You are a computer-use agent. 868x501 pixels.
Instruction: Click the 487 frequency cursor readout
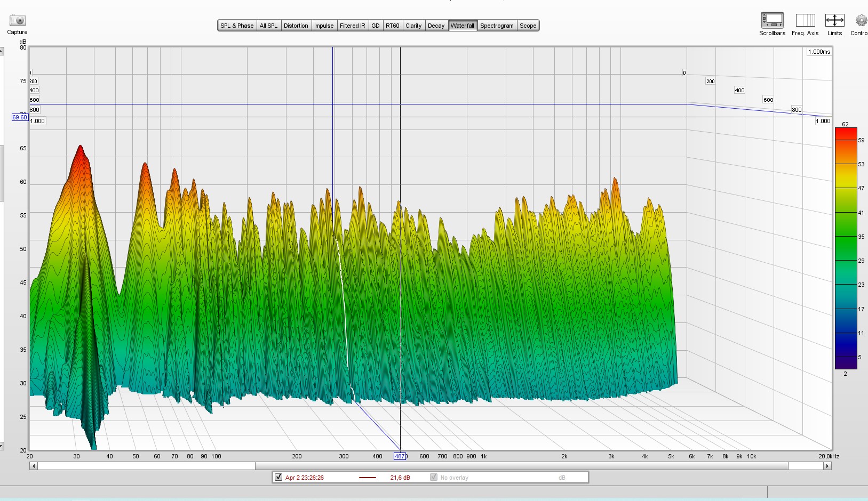click(400, 456)
